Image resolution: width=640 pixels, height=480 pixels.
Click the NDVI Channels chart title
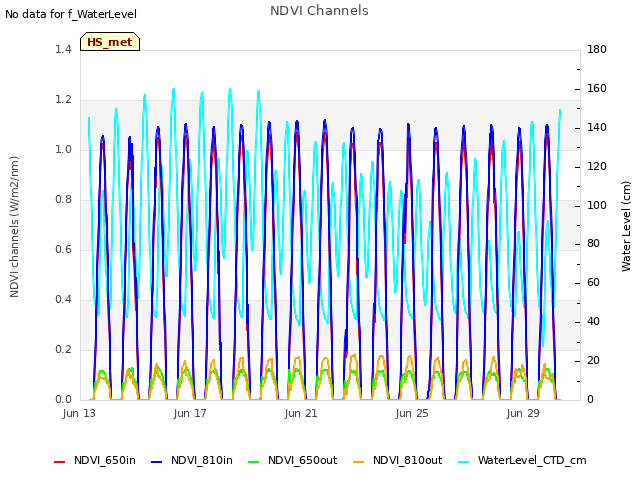(x=319, y=11)
